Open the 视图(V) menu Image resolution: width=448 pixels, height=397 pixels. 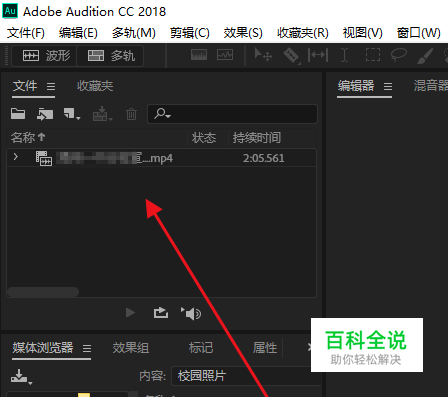coord(362,33)
